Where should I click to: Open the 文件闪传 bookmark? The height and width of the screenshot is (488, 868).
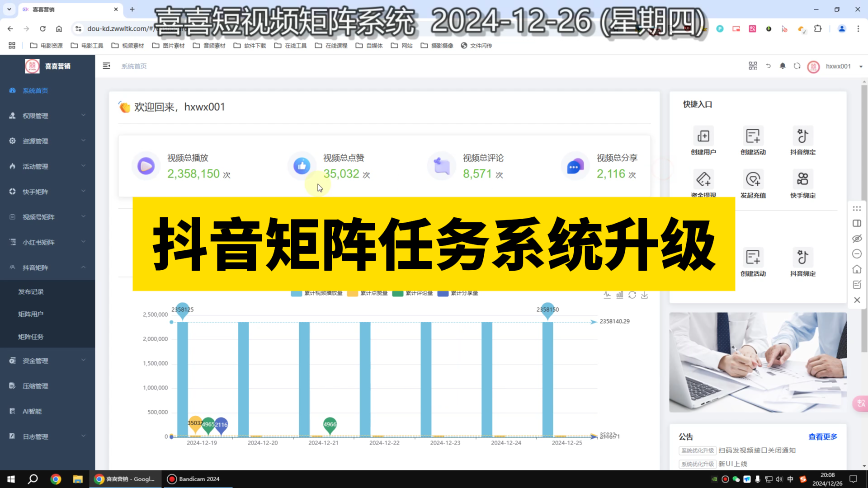(x=476, y=45)
